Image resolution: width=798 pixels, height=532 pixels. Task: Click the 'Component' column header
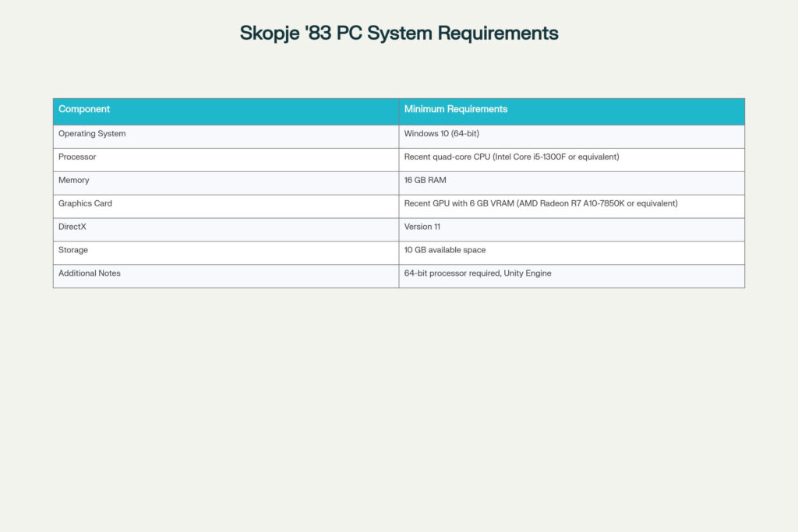coord(84,109)
